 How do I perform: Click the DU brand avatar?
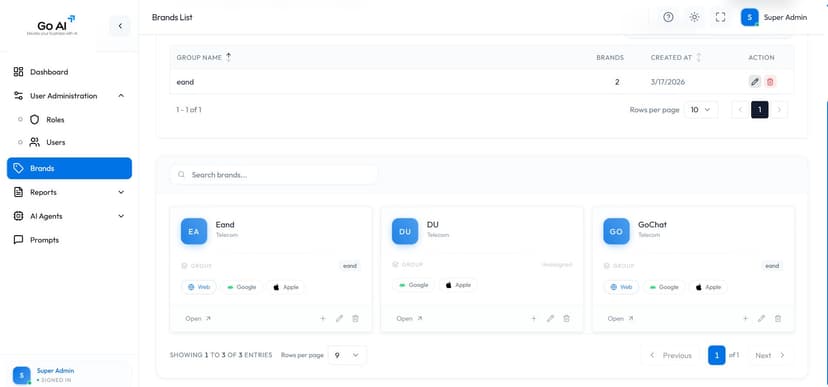[405, 231]
